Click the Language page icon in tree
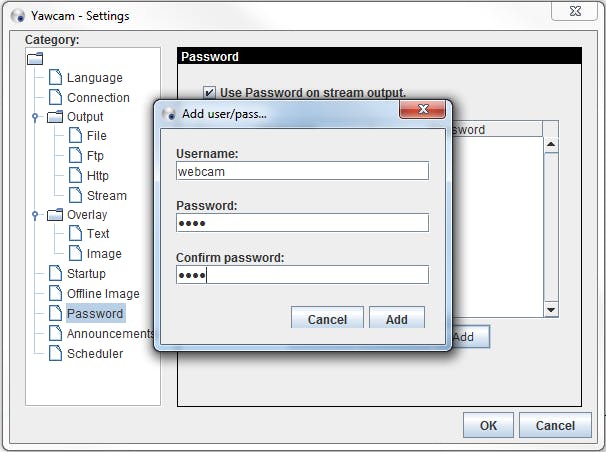 click(x=56, y=78)
